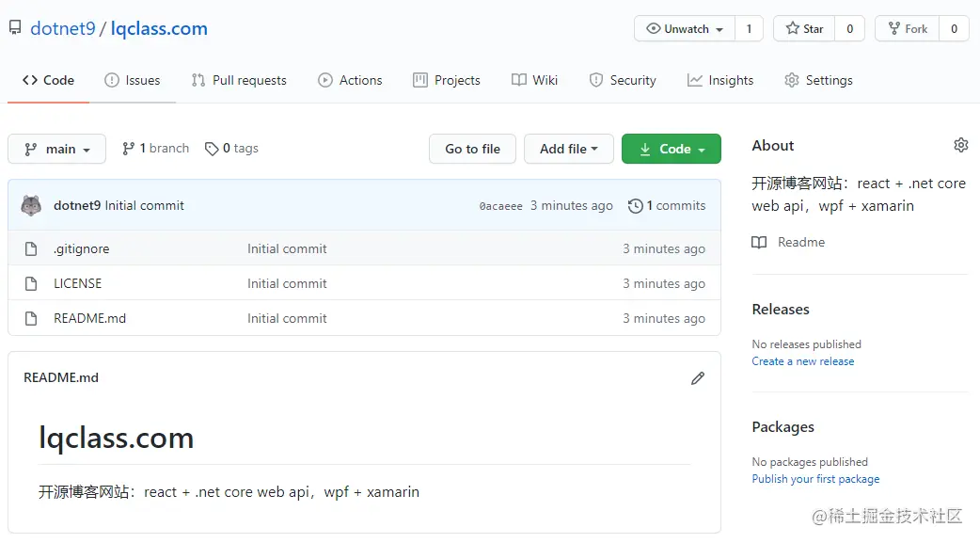Open the Unwatch dropdown
This screenshot has width=980, height=543.
(685, 29)
